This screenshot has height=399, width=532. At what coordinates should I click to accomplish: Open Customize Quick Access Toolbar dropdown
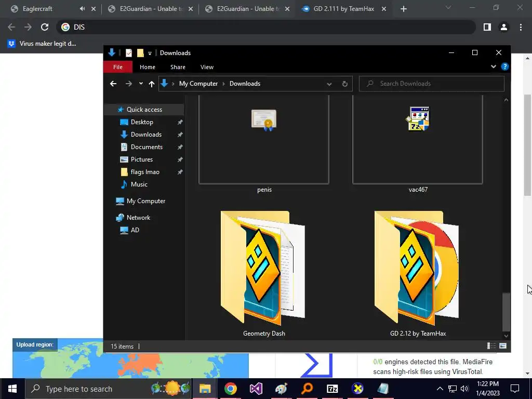150,54
